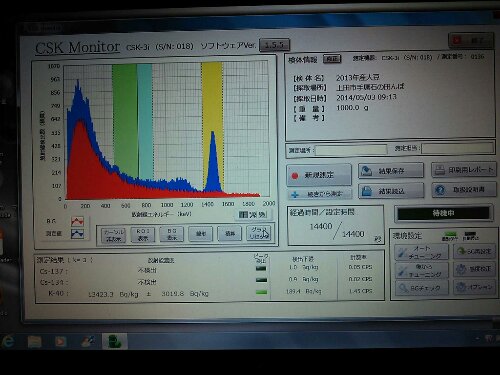
Task: Toggle the cursor display button
Action: (x=114, y=235)
